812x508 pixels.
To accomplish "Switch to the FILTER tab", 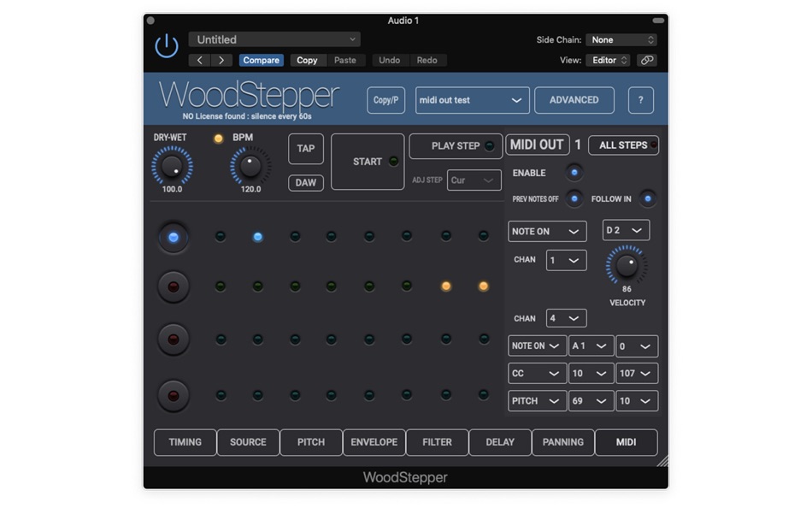I will click(x=437, y=442).
